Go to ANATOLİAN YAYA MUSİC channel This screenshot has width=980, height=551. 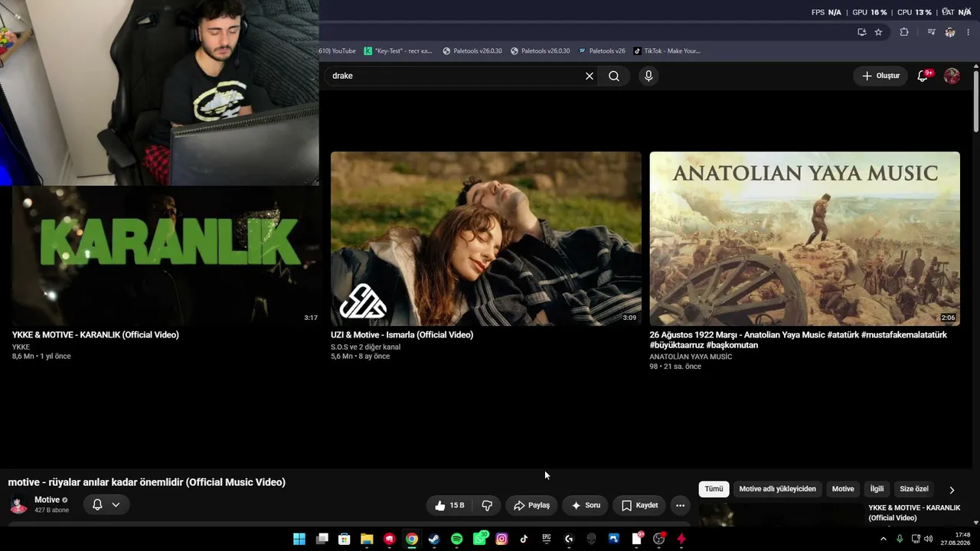[x=691, y=357]
